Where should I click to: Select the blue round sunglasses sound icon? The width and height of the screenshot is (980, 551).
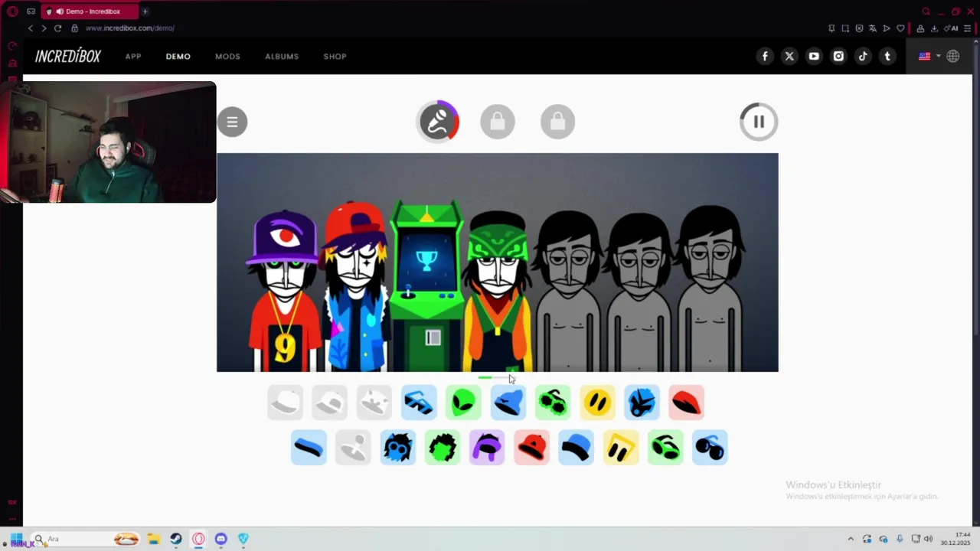point(710,448)
